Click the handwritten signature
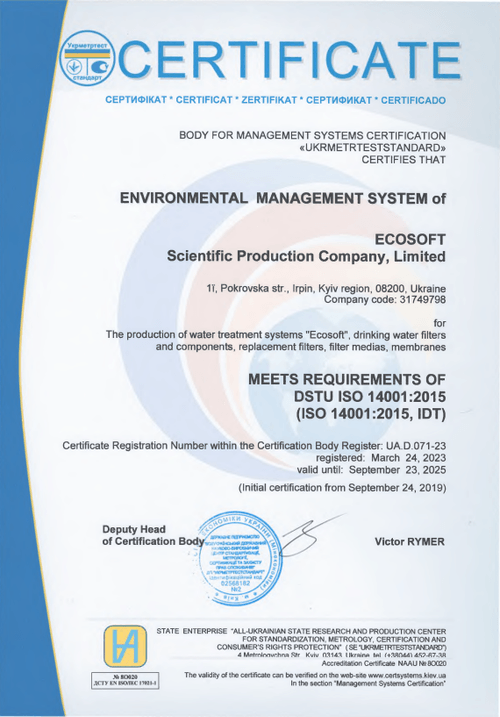The width and height of the screenshot is (500, 717). click(x=311, y=533)
